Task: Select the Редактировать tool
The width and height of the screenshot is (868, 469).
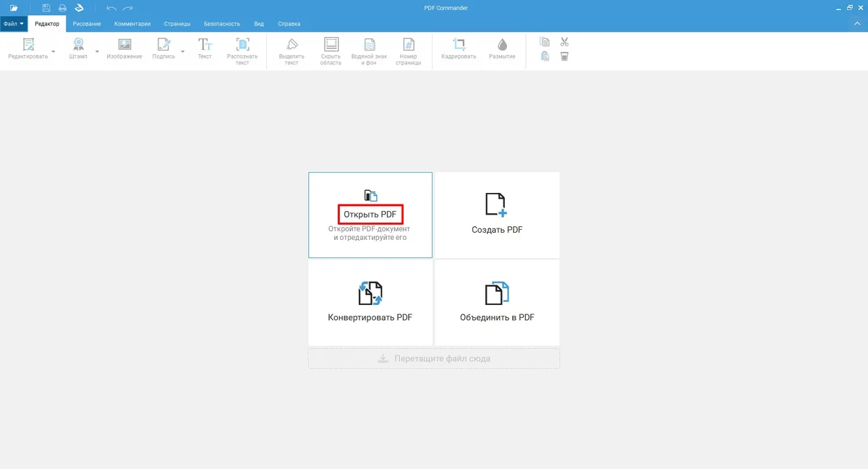Action: coord(28,49)
